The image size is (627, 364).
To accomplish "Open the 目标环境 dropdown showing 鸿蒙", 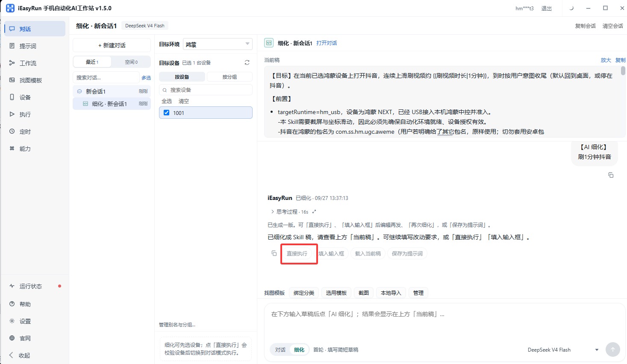I will 218,44.
